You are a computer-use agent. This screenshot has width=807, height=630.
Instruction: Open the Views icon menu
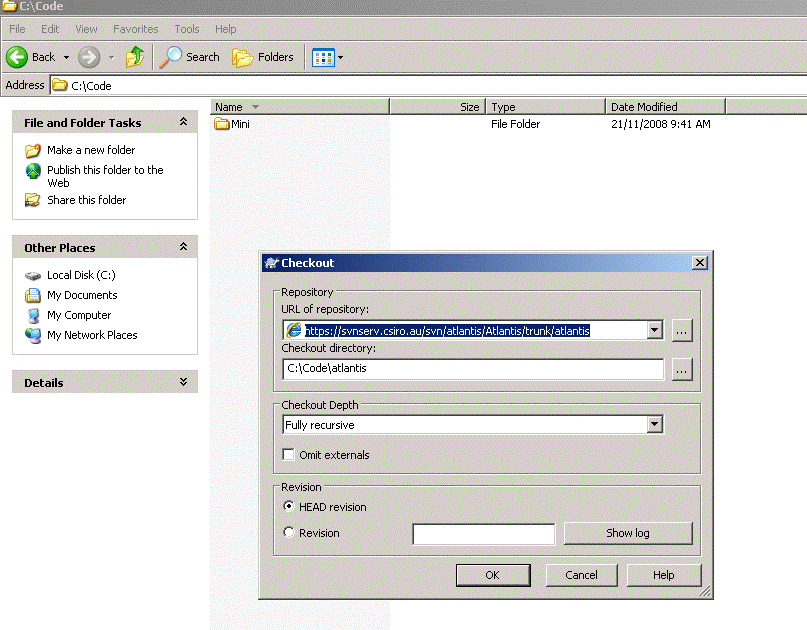(327, 57)
